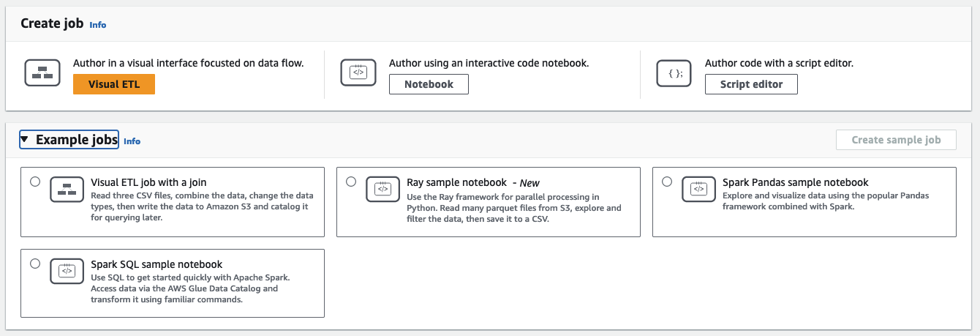
Task: Open the Info link beside Create job
Action: pos(97,25)
